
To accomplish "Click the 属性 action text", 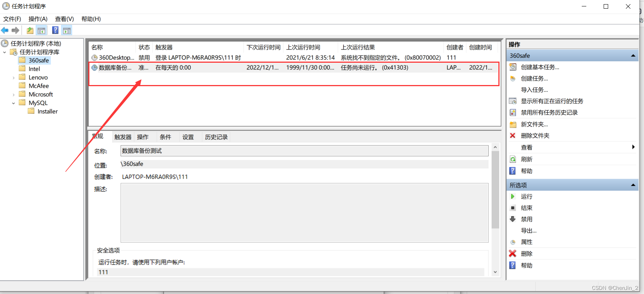I will coord(527,242).
